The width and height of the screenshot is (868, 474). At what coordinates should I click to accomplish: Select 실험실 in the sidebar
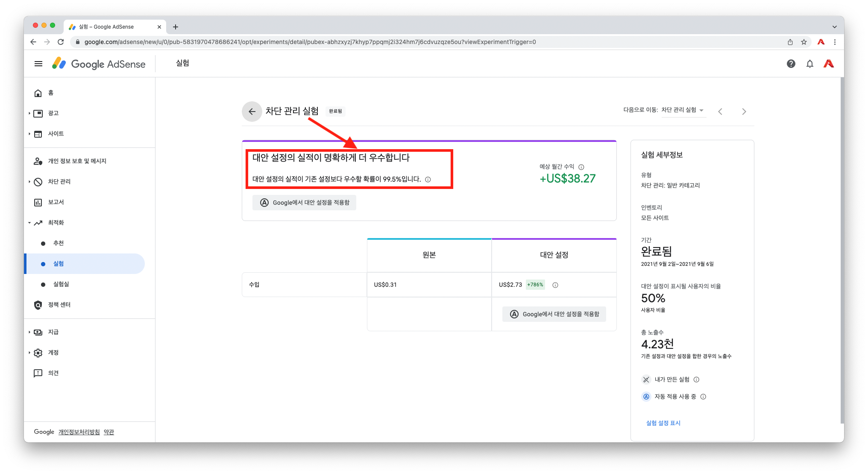61,284
